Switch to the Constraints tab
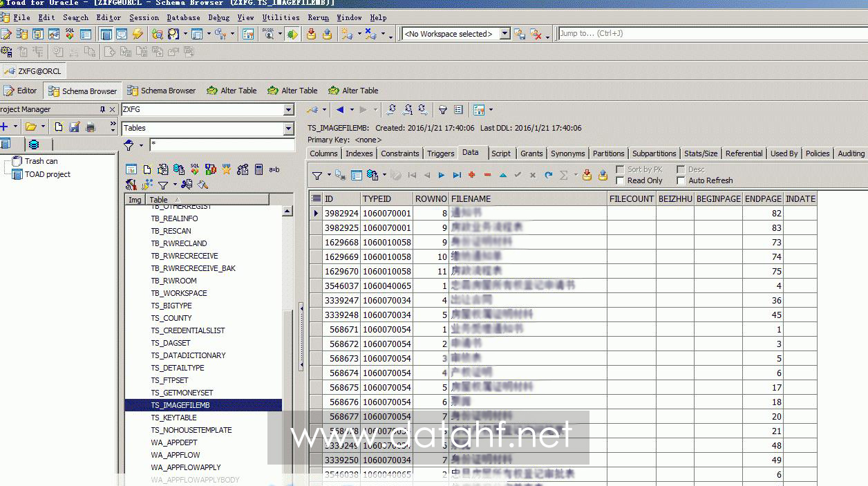868x486 pixels. [x=400, y=153]
